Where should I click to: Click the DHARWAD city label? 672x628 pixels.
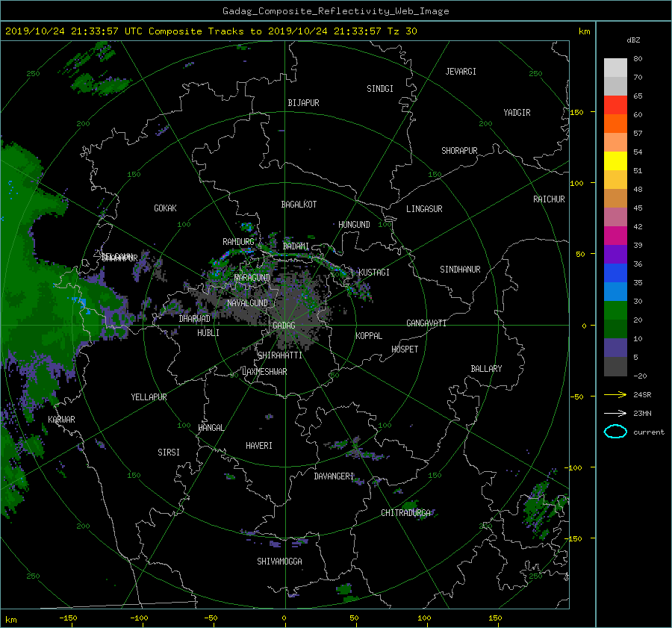[x=195, y=319]
